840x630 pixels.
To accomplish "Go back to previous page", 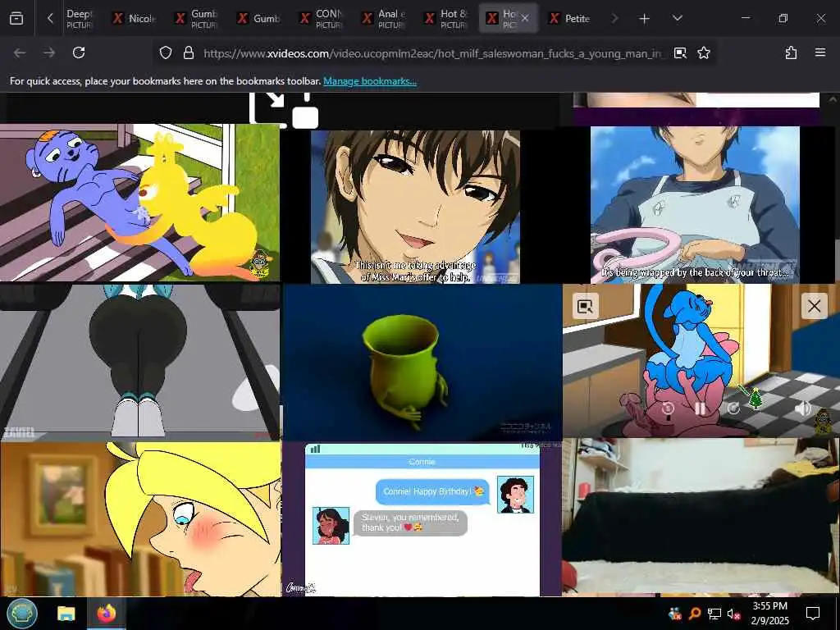I will click(x=20, y=52).
